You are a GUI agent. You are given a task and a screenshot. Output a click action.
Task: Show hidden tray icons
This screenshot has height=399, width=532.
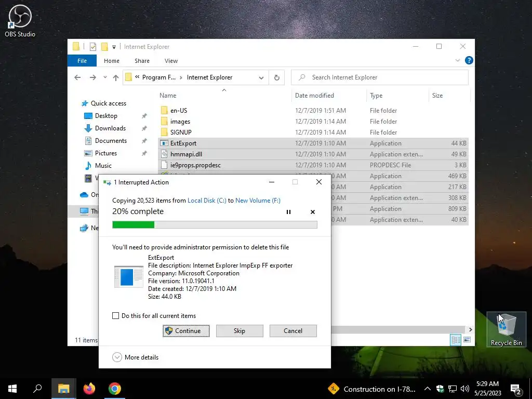pos(428,389)
